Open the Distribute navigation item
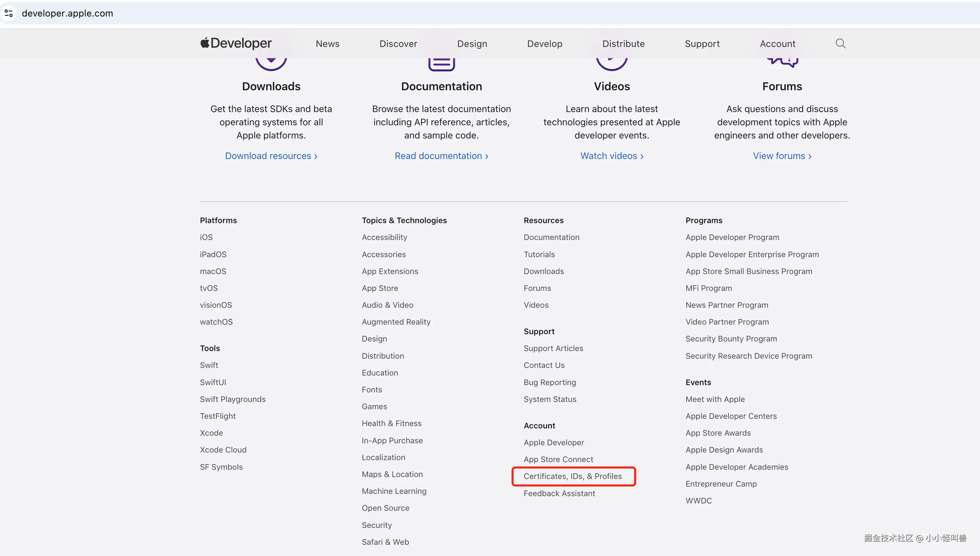 coord(623,44)
